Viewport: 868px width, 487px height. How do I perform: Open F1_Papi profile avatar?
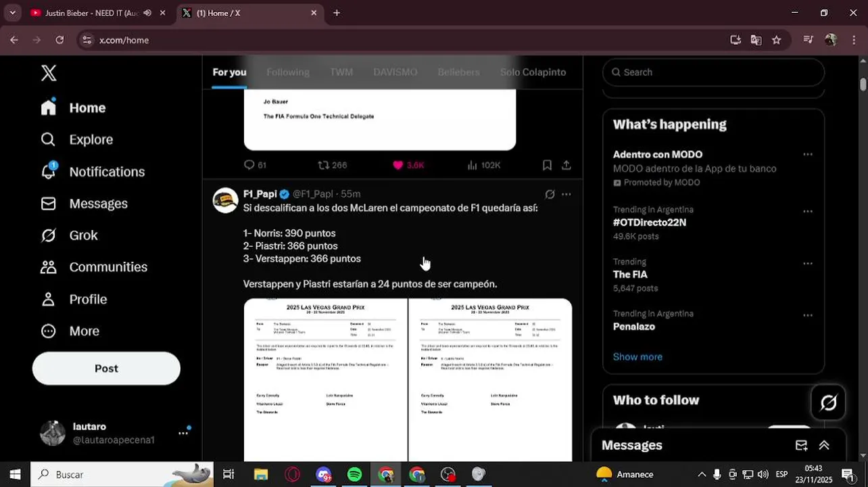(x=226, y=200)
